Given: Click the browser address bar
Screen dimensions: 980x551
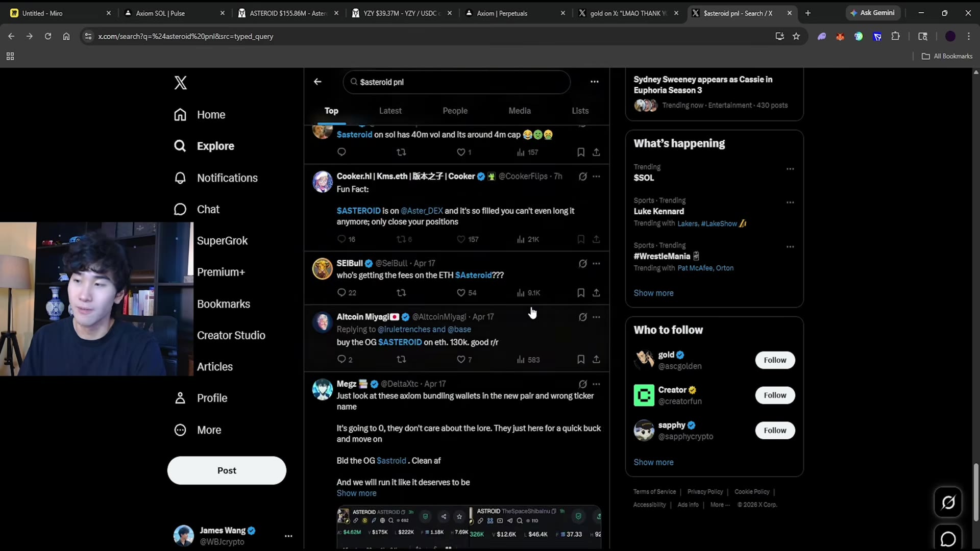Looking at the screenshot, I should pos(429,36).
